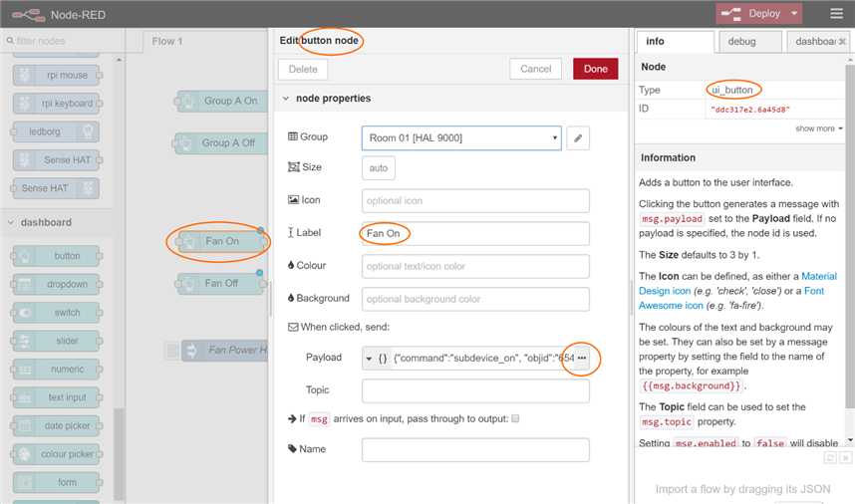Screen dimensions: 855x504
Task: Select the Fan Off flow node
Action: pos(221,283)
